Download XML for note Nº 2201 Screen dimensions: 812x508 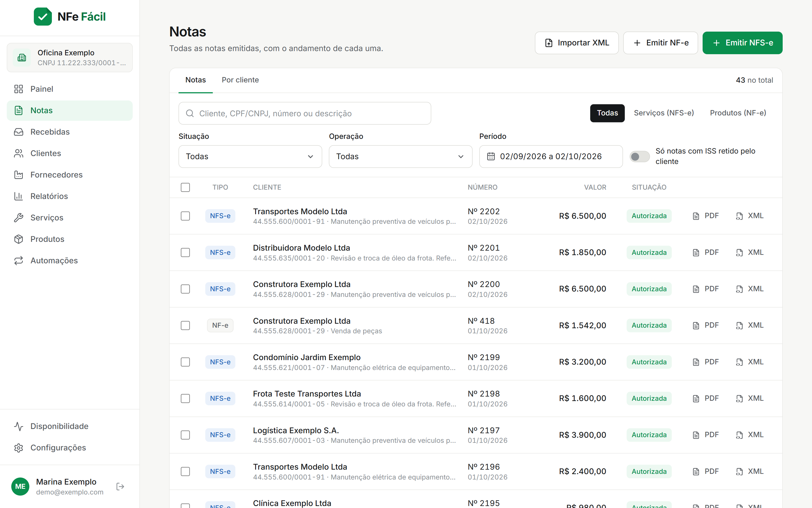750,252
